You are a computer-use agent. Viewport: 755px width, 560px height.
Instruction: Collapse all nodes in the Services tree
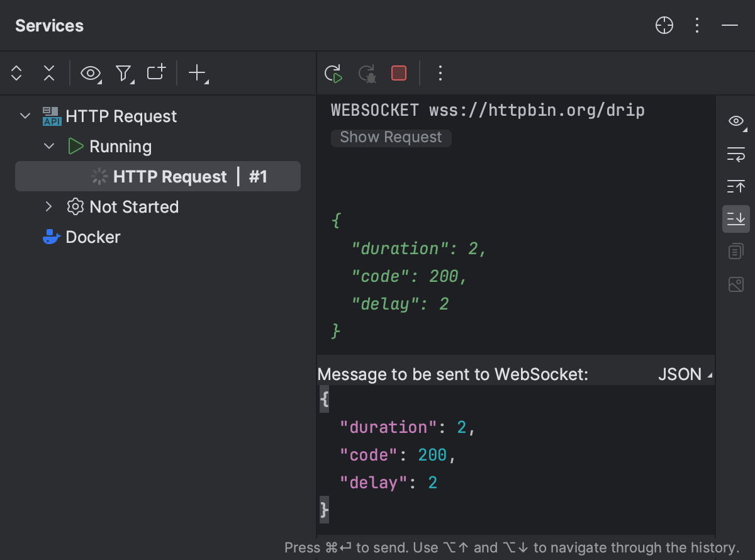[x=49, y=73]
